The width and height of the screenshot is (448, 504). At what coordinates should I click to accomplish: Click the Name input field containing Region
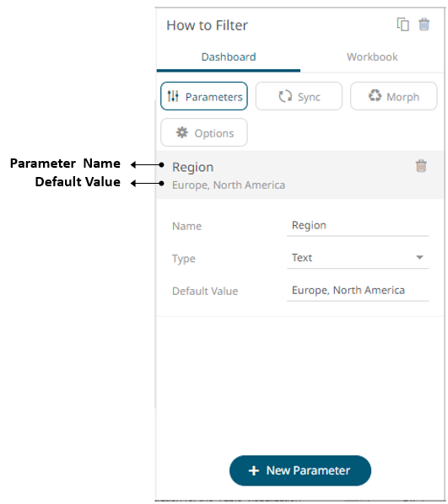pos(358,226)
